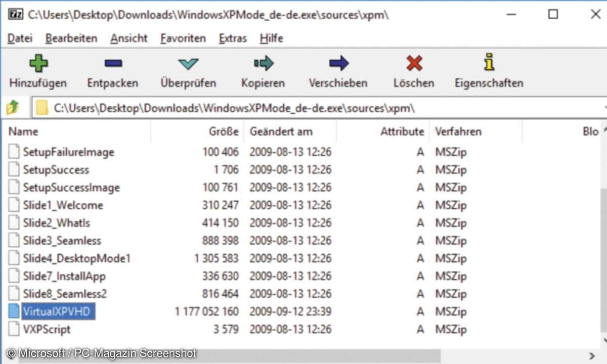Viewport: 607px width, 364px height.
Task: Click the size value 336 630
Action: pos(220,276)
